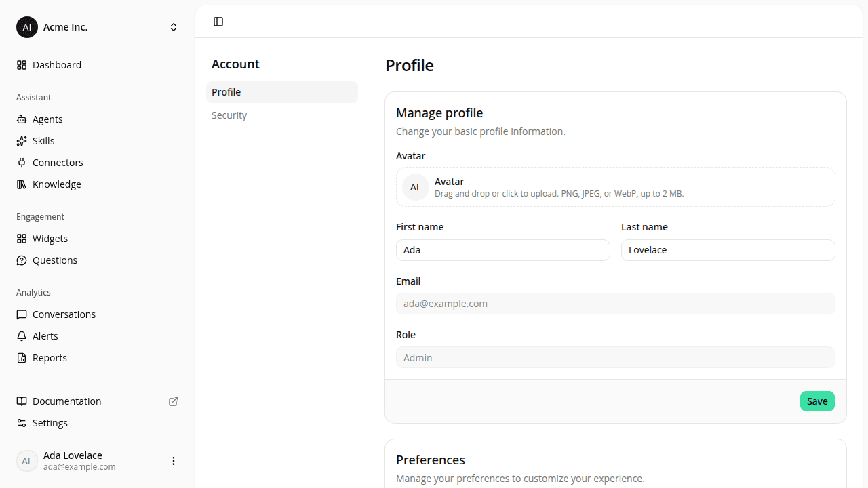This screenshot has height=488, width=868.
Task: Go to Agents in the sidebar
Action: pyautogui.click(x=98, y=119)
